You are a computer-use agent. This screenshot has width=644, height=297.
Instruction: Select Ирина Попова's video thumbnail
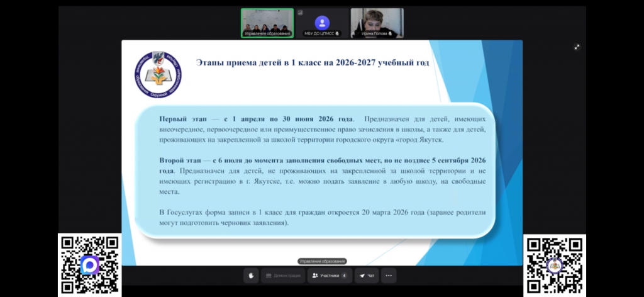click(377, 23)
